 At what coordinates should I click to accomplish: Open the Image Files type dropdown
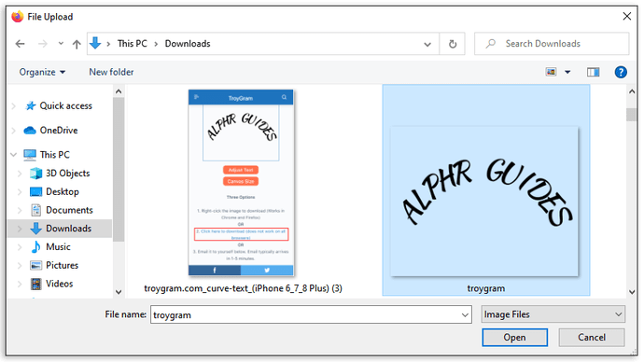(553, 314)
